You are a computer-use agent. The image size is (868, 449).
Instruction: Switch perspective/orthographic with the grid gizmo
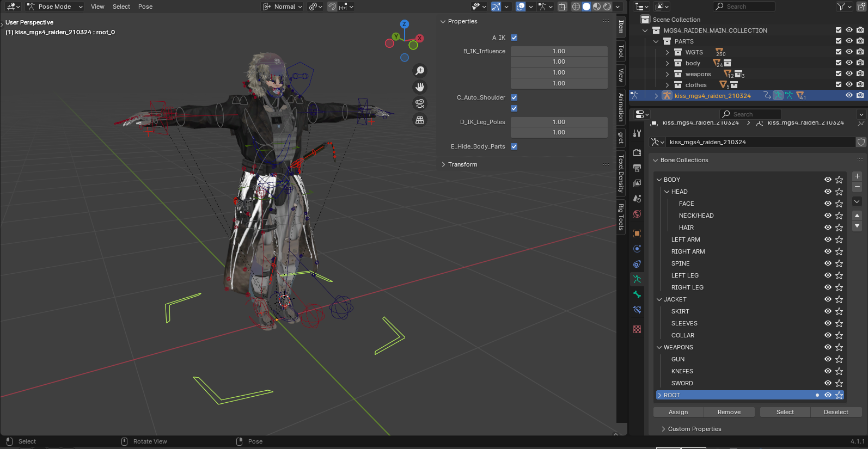point(420,120)
